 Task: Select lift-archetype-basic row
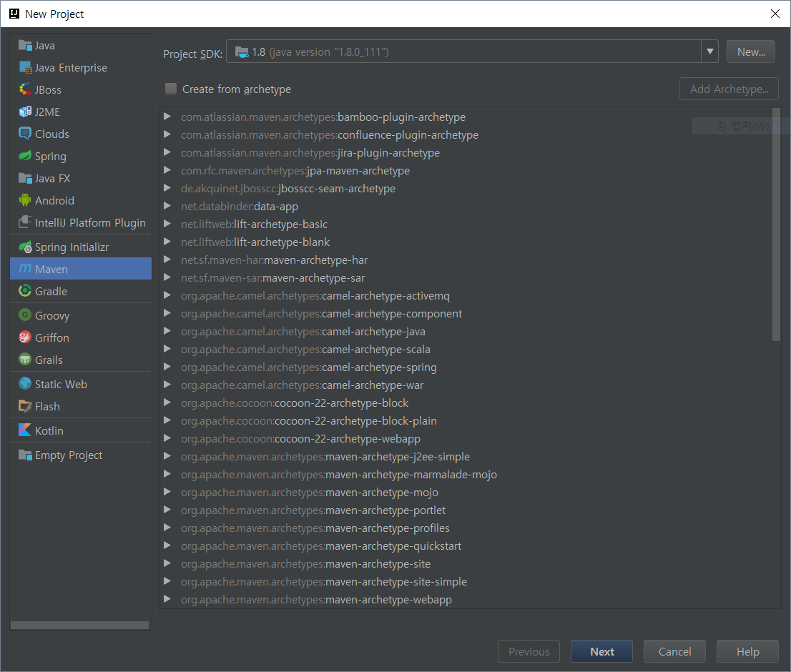coord(466,224)
